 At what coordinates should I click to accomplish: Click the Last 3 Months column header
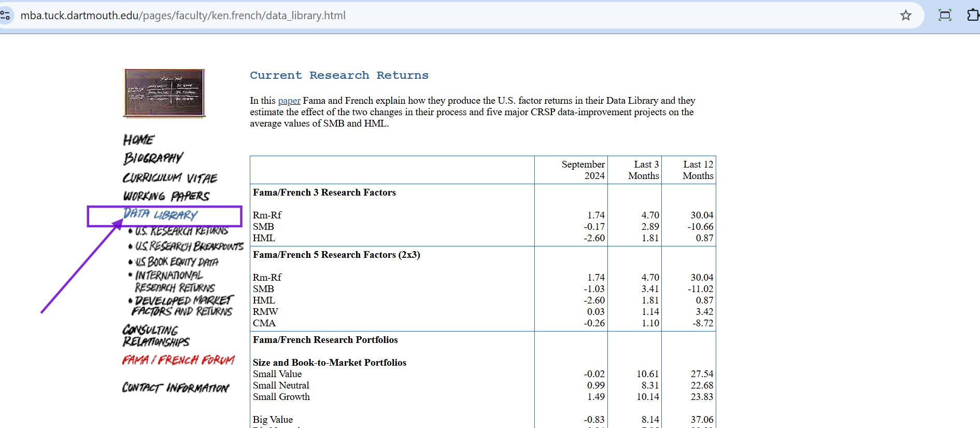click(x=644, y=170)
